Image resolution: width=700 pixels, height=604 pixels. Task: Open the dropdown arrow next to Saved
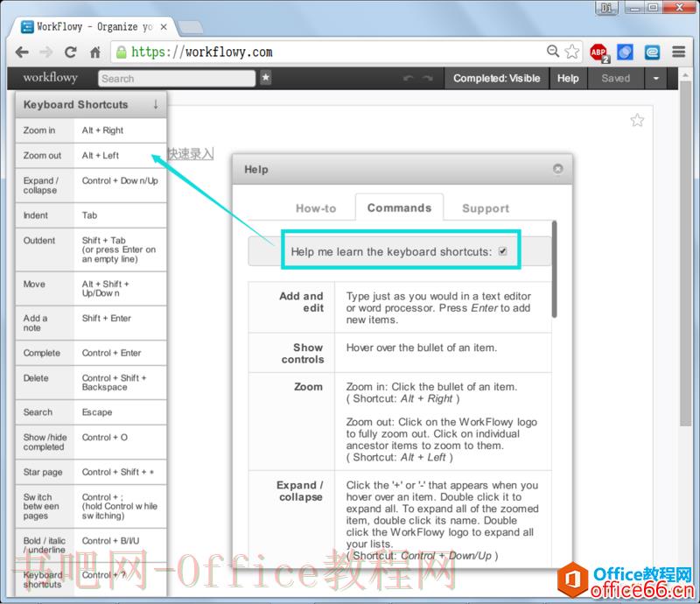point(655,78)
